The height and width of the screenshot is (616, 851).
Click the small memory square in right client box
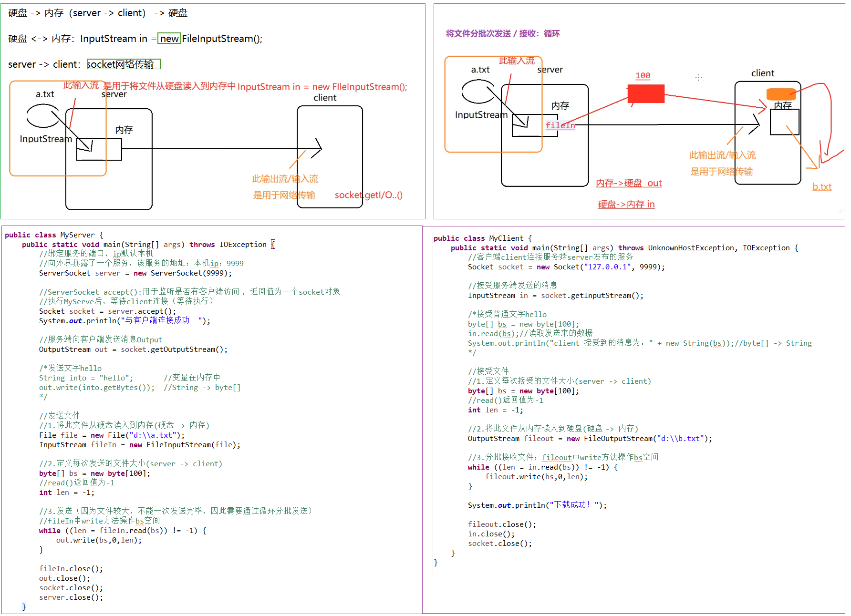pyautogui.click(x=784, y=122)
